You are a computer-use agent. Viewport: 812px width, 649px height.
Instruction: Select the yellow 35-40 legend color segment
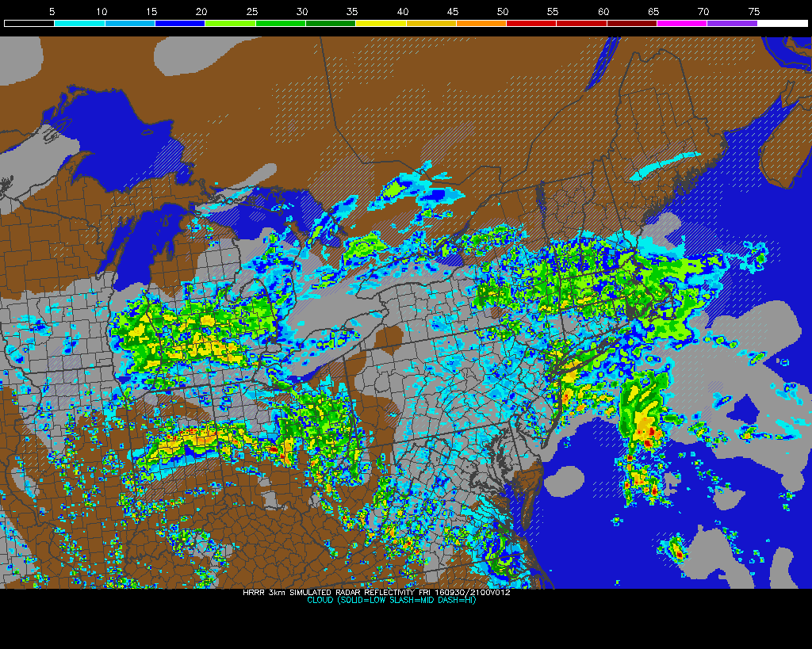tap(381, 24)
